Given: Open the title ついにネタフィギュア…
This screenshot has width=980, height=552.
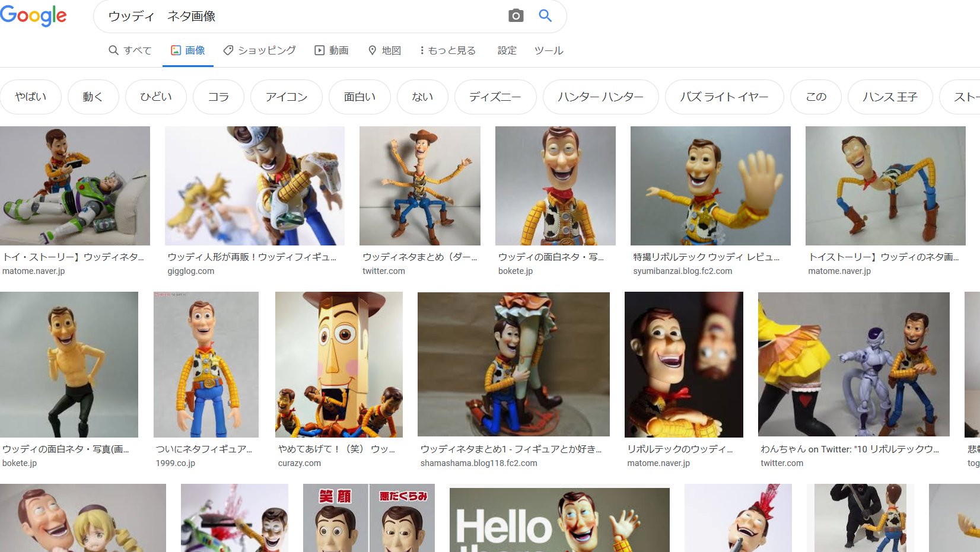Looking at the screenshot, I should [204, 449].
